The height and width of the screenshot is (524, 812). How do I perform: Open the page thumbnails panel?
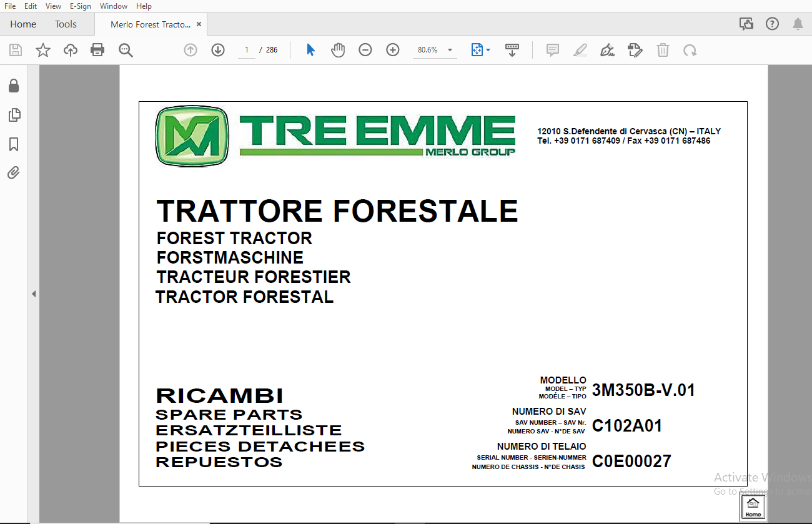pos(14,115)
